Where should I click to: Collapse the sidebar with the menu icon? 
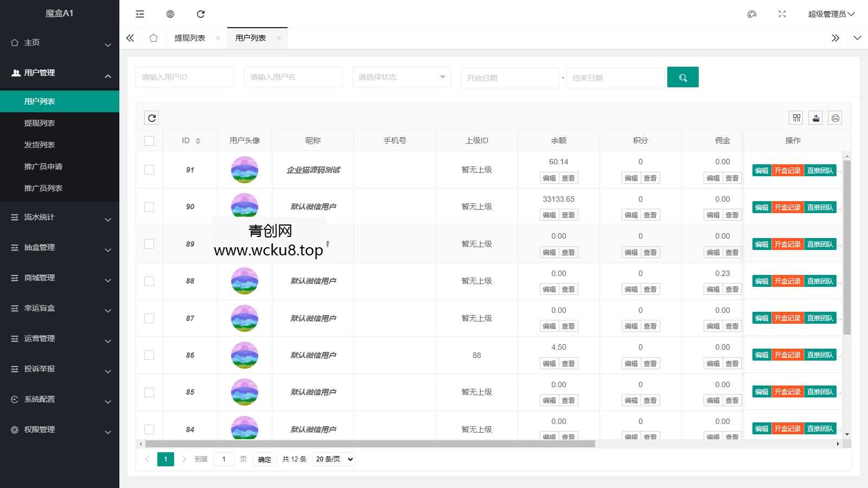(140, 14)
